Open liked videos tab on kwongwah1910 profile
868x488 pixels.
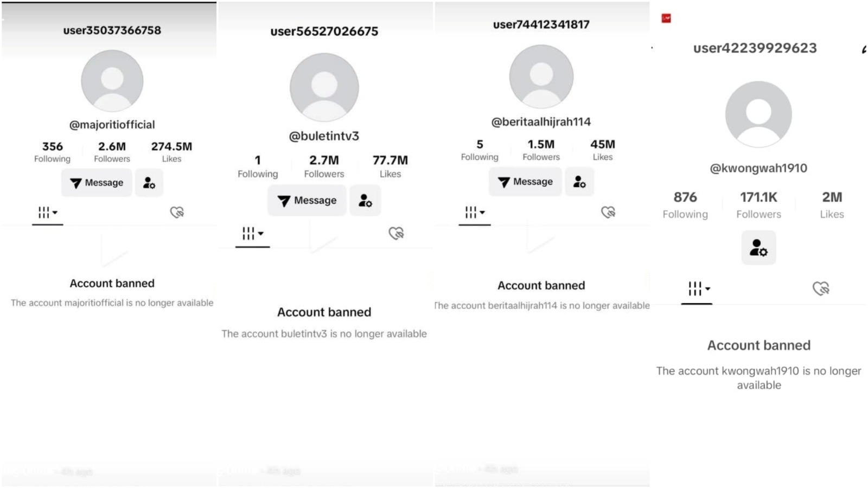tap(821, 288)
